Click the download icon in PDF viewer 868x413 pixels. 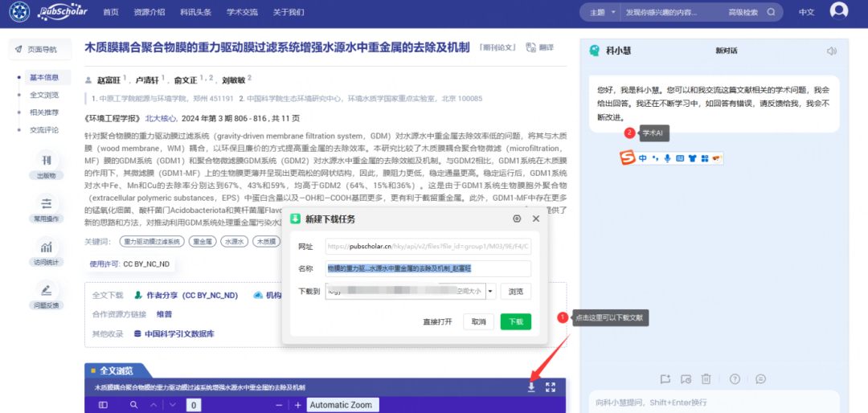(x=531, y=387)
